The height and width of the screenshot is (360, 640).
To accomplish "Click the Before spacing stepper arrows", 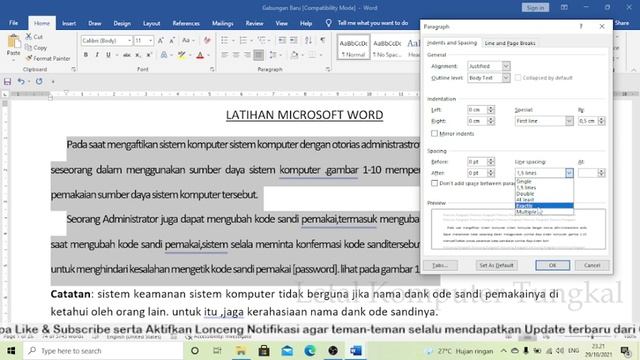I will [x=491, y=162].
